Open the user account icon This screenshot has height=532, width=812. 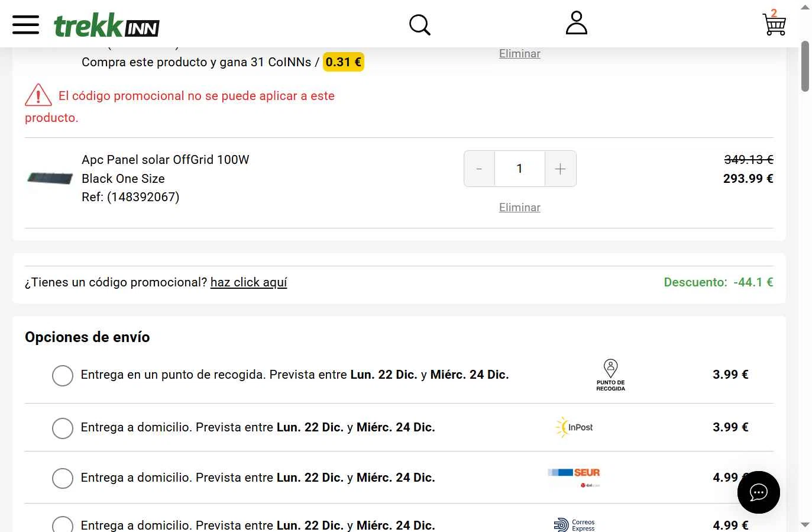[x=576, y=24]
